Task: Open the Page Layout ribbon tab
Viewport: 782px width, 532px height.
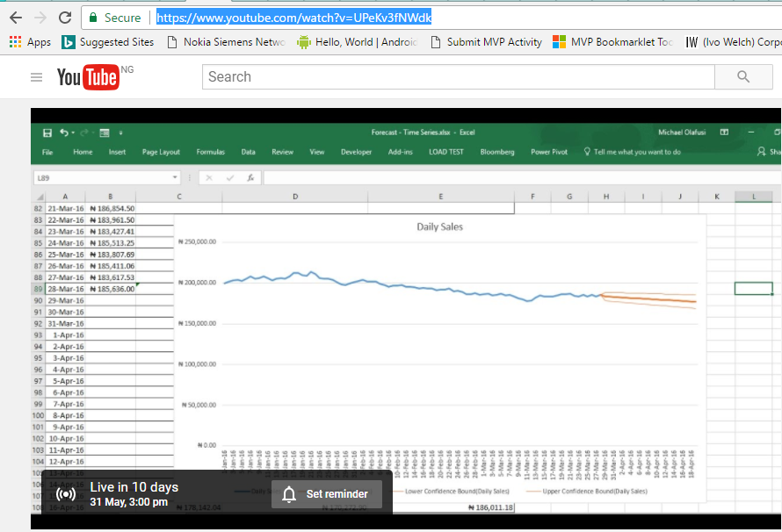Action: click(161, 152)
